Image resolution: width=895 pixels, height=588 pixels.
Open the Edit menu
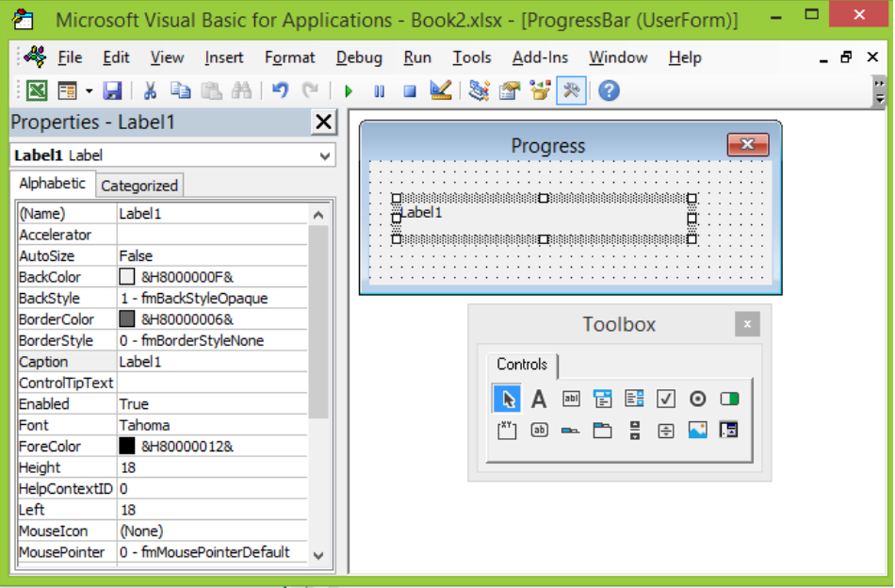117,57
